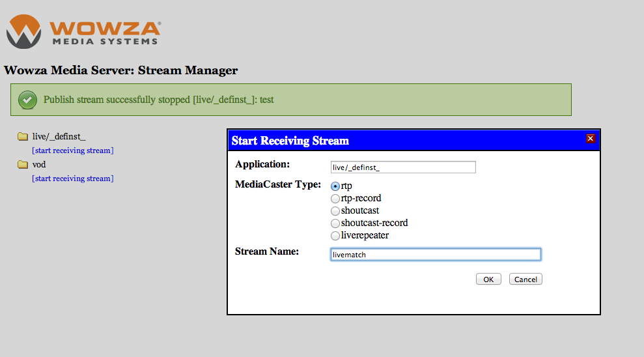Click the live/_definst_ folder icon

click(x=23, y=136)
